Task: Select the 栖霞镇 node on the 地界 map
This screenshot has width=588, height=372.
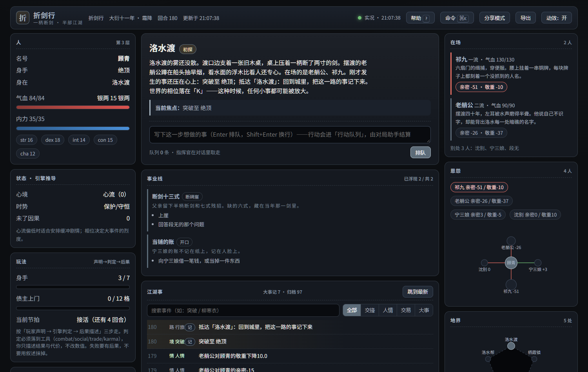Action: coord(534,359)
